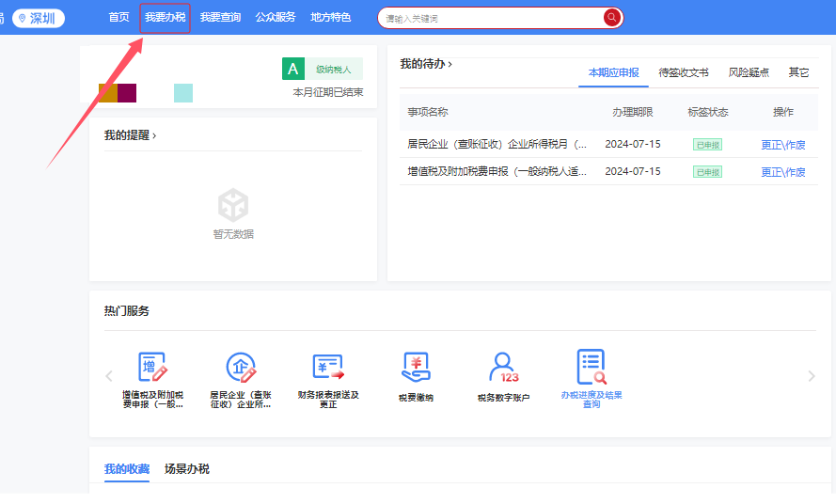Expand the 我的待办 section

426,64
